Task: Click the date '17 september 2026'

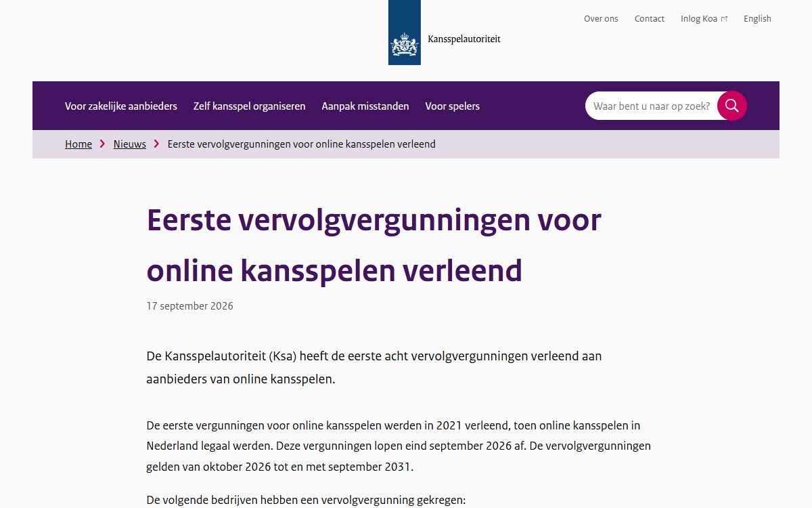Action: [x=190, y=306]
